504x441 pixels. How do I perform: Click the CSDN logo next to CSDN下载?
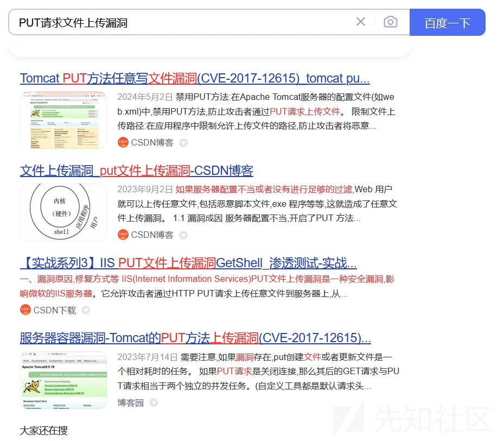pyautogui.click(x=25, y=310)
